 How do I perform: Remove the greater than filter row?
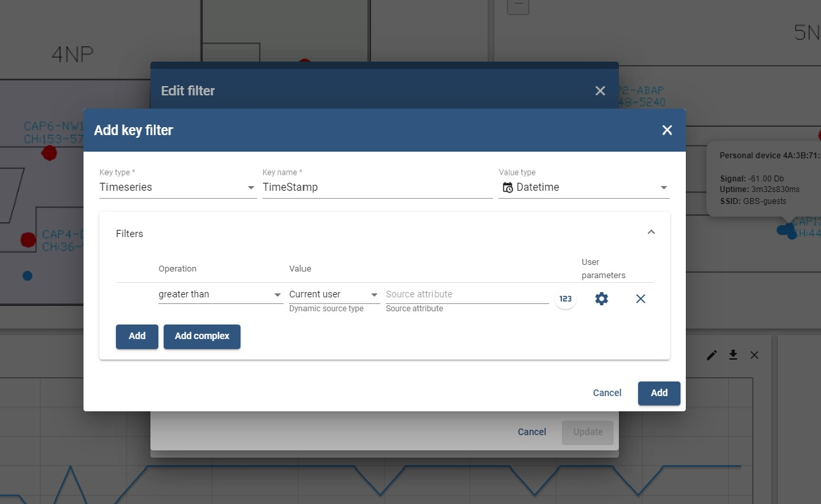pyautogui.click(x=640, y=299)
